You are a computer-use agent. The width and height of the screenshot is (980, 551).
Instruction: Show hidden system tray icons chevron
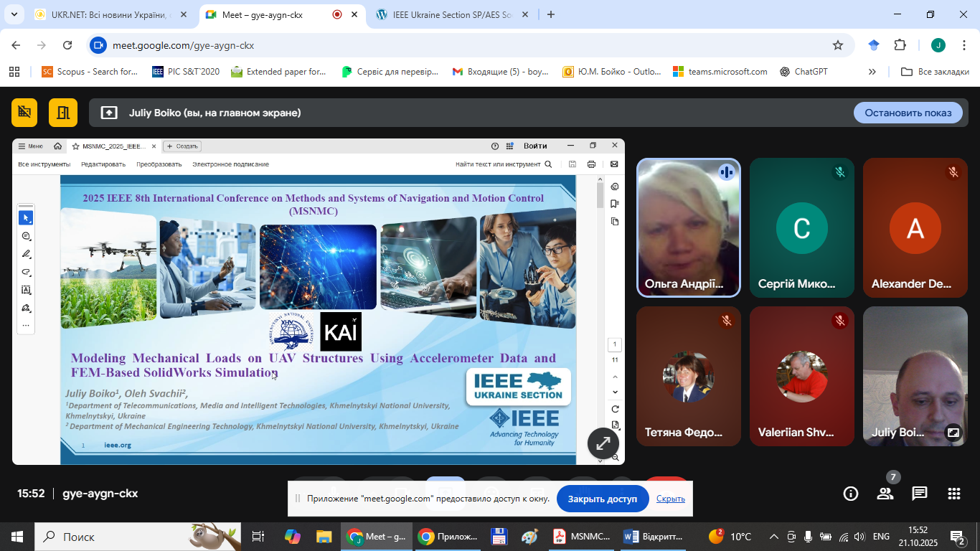(773, 537)
